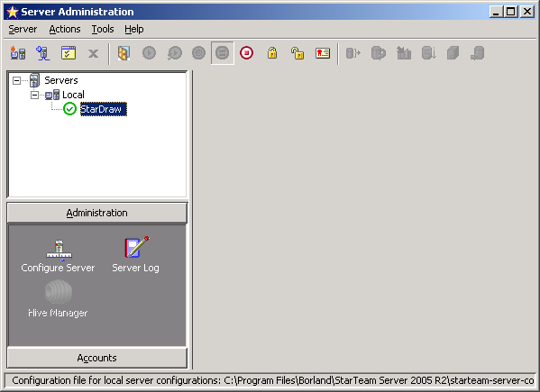The height and width of the screenshot is (392, 540).
Task: Click the grayed gear-circle toolbar icon
Action: point(198,53)
